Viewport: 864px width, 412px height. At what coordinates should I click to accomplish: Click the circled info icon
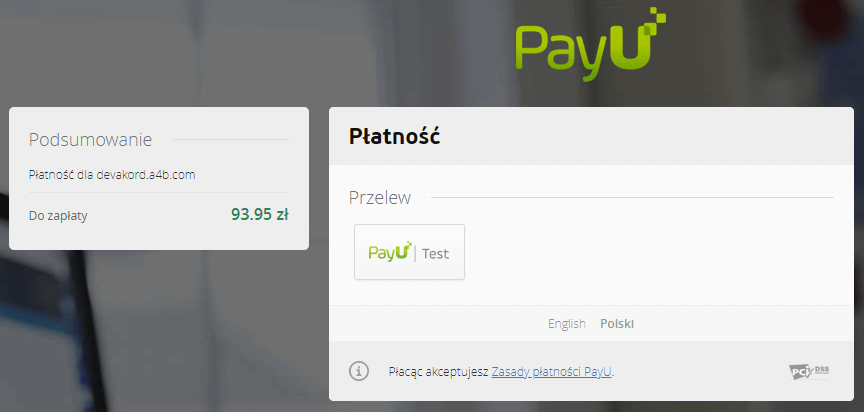(359, 371)
